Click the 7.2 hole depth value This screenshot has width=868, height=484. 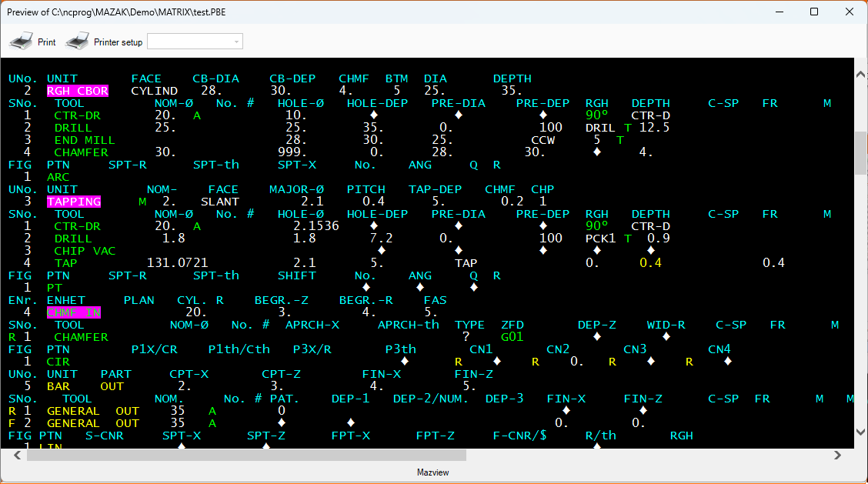click(x=382, y=239)
